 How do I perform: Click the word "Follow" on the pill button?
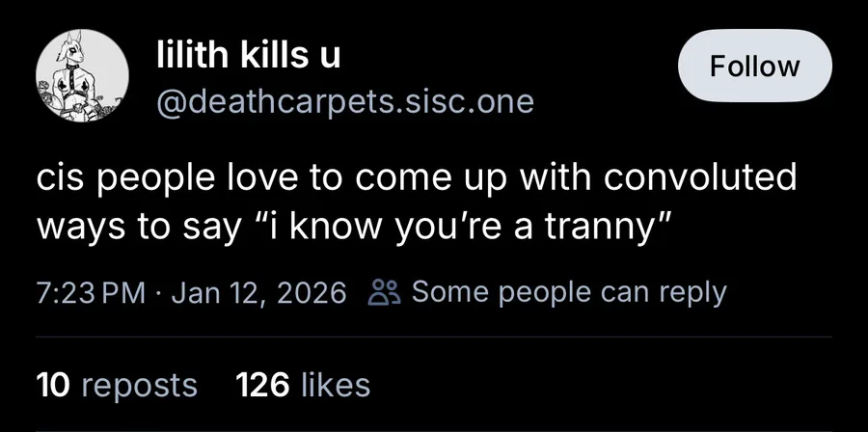[x=754, y=67]
